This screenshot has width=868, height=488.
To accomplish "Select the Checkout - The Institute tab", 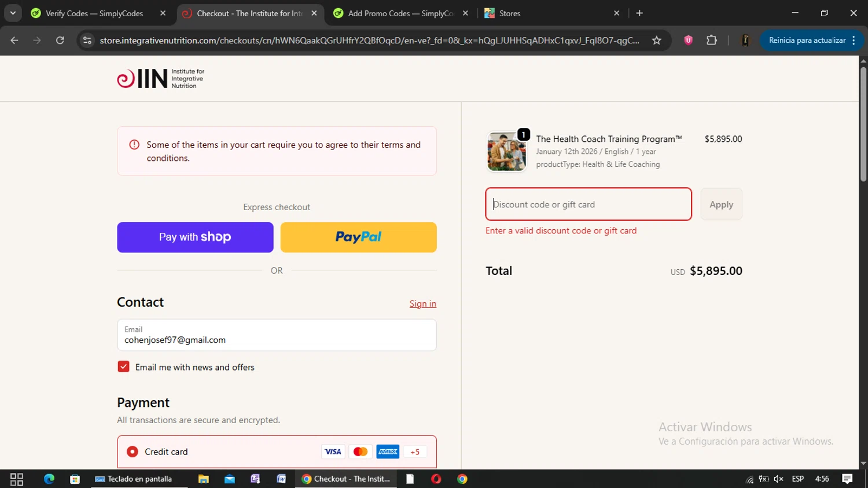I will (249, 13).
